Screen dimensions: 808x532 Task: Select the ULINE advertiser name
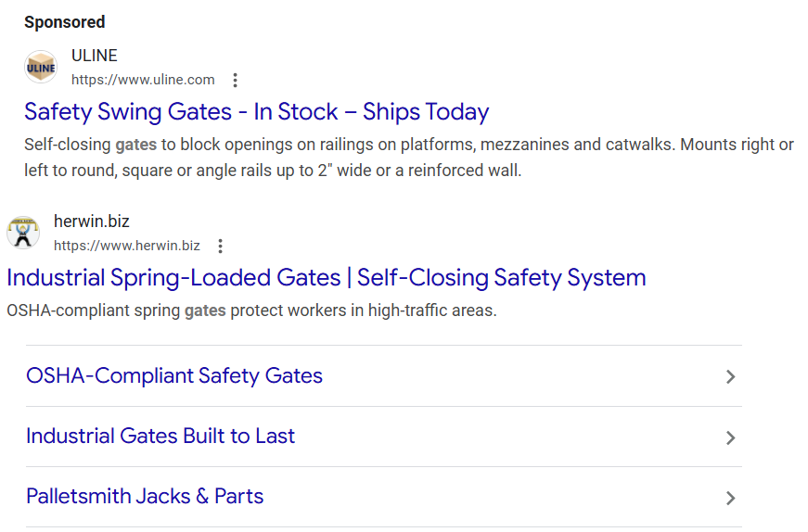95,56
